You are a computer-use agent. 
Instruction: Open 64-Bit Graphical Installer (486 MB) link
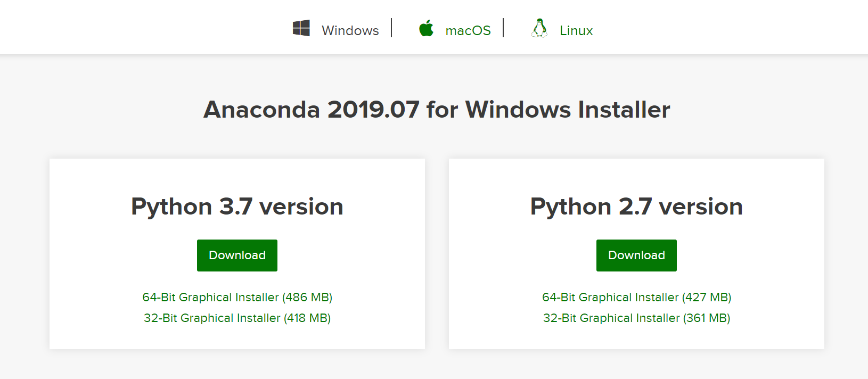pos(237,297)
